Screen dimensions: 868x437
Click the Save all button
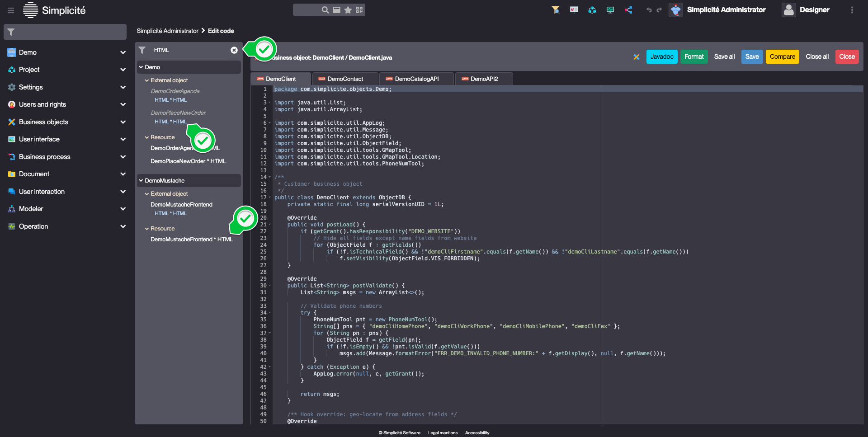point(724,56)
